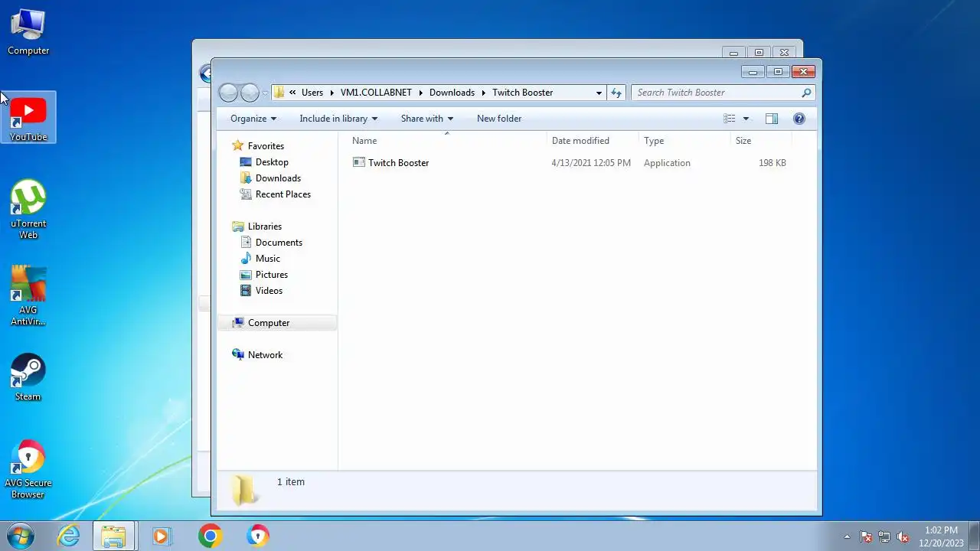Select the AVG Secure Browser desktop shortcut
This screenshot has width=980, height=551.
click(28, 468)
